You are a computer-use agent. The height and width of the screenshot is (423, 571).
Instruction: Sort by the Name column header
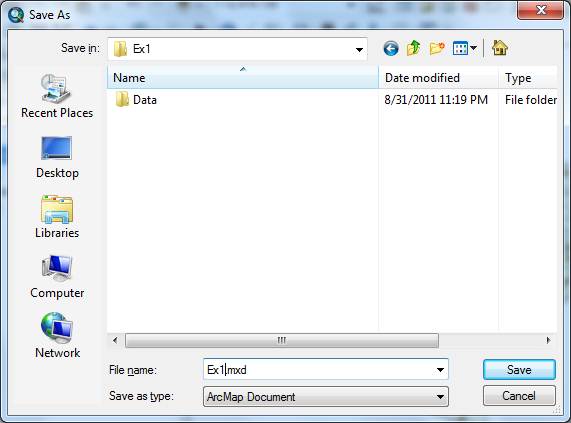[x=243, y=78]
